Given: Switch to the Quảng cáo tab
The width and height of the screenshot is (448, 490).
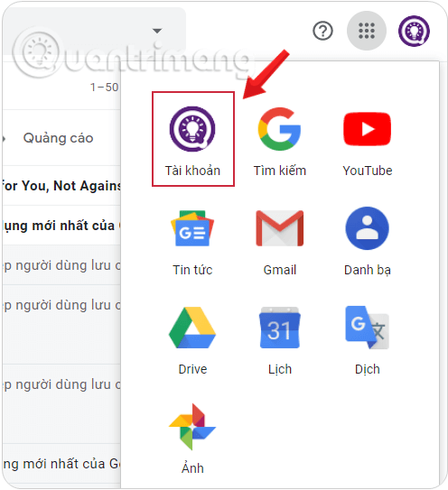Looking at the screenshot, I should point(58,138).
